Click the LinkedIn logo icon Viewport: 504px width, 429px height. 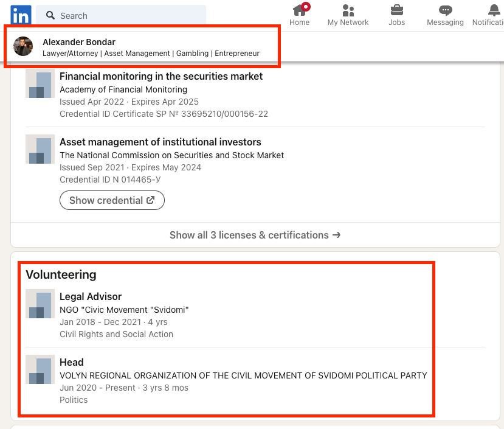pyautogui.click(x=21, y=15)
